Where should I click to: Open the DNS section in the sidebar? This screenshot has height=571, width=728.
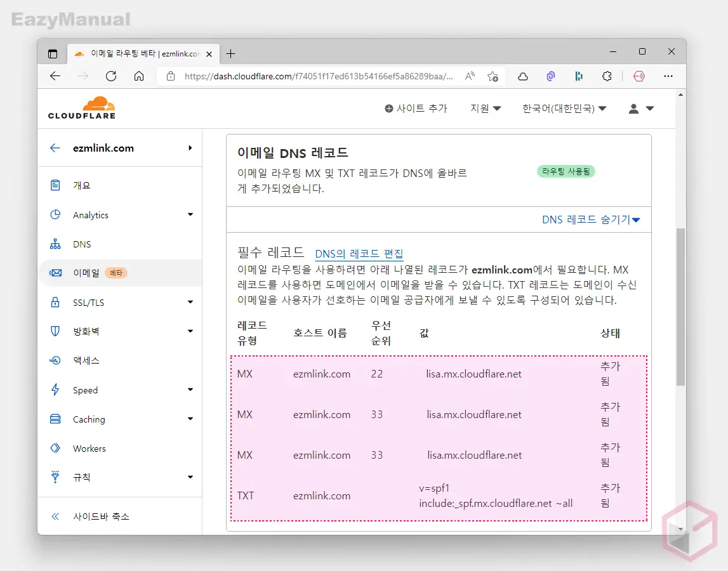click(81, 244)
